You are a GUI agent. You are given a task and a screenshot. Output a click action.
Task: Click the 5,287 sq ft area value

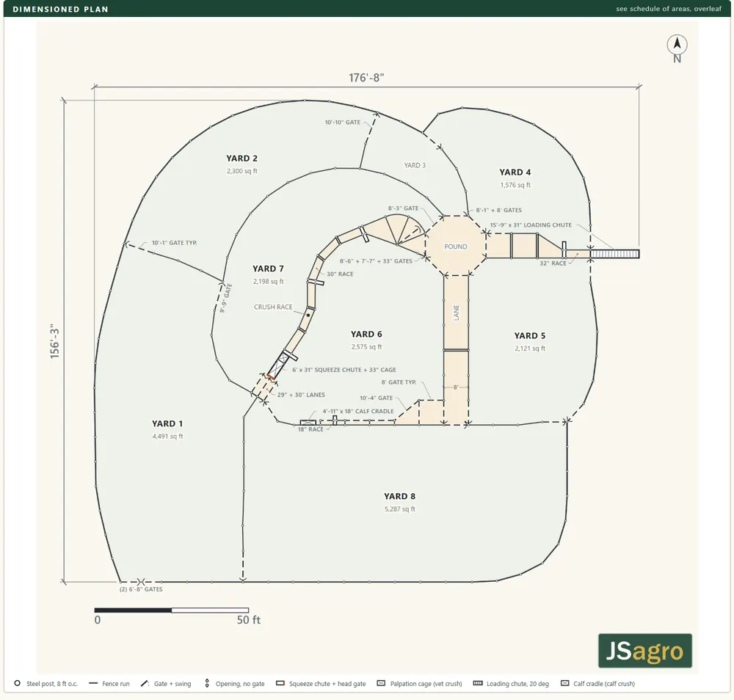click(399, 508)
